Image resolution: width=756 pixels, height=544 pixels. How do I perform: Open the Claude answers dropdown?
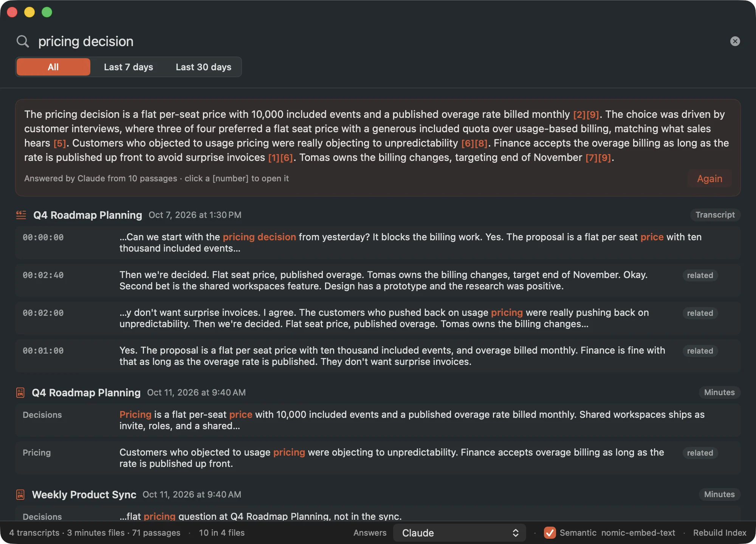pyautogui.click(x=459, y=533)
